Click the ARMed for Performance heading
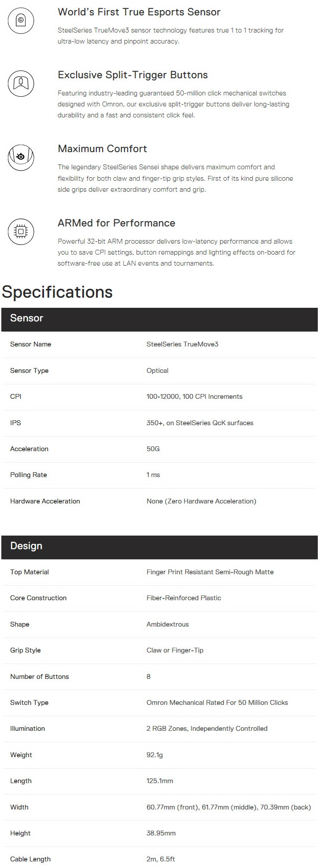Image resolution: width=320 pixels, height=868 pixels. (x=116, y=223)
